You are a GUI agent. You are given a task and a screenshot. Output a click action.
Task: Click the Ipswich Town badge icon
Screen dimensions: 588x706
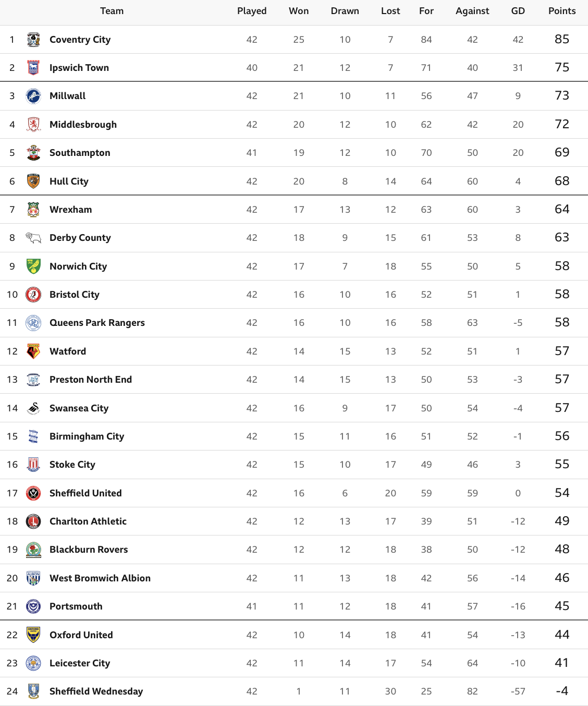(33, 68)
